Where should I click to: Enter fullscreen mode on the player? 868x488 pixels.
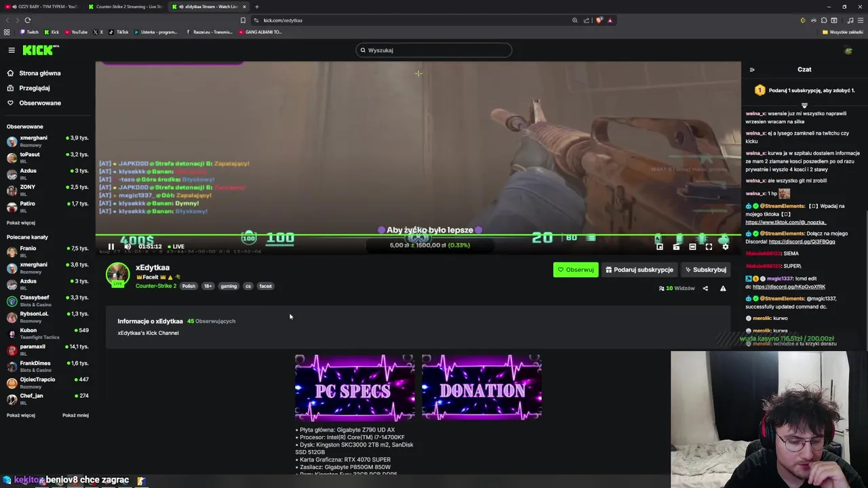pos(709,247)
